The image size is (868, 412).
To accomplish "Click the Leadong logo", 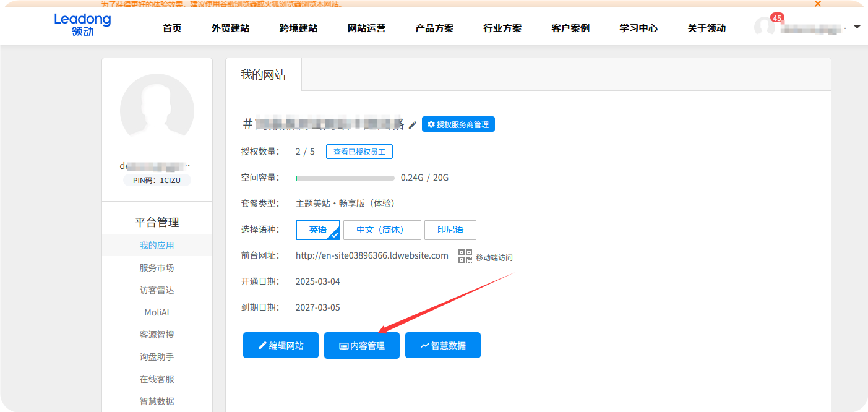I will 82,25.
